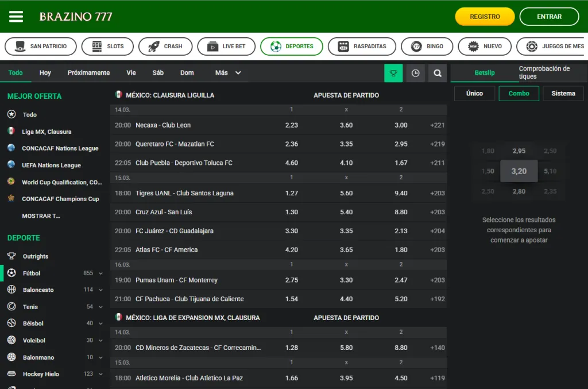Screen dimensions: 588x389
Task: Expand the Hockey Hielo category chevron
Action: [101, 374]
